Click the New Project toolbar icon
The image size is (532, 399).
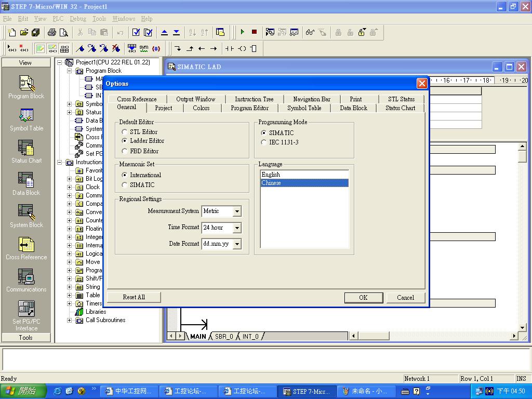pyautogui.click(x=12, y=32)
